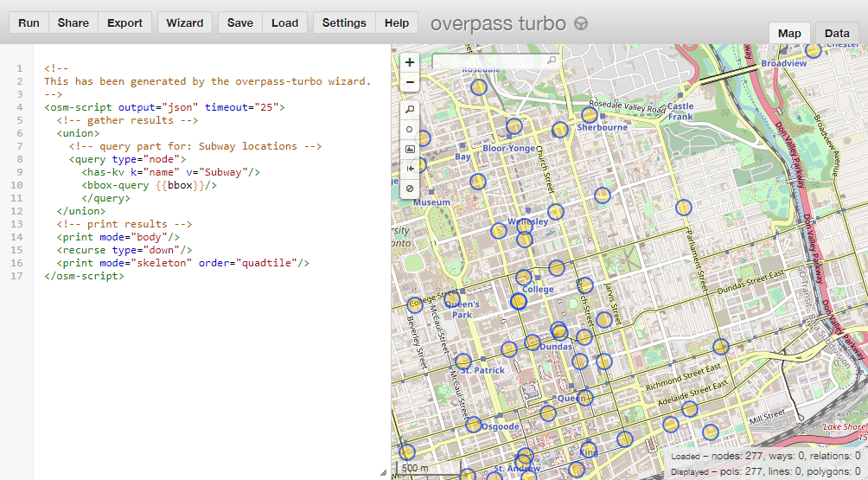The image size is (868, 480).
Task: Click the 'Displayed – pois: 277' status text
Action: (x=765, y=471)
